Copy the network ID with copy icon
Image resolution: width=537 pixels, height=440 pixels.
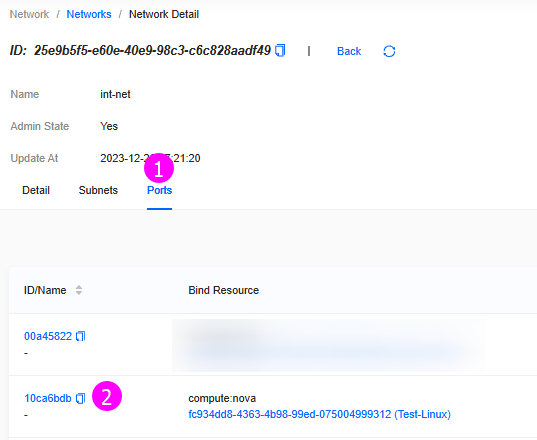pyautogui.click(x=280, y=51)
